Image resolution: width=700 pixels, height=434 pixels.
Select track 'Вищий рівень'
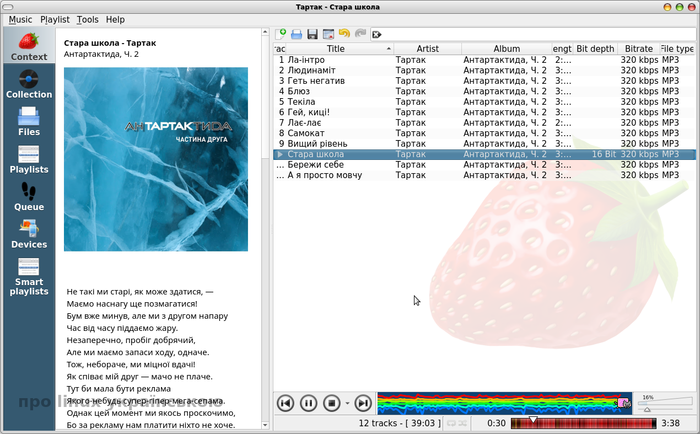point(484,144)
